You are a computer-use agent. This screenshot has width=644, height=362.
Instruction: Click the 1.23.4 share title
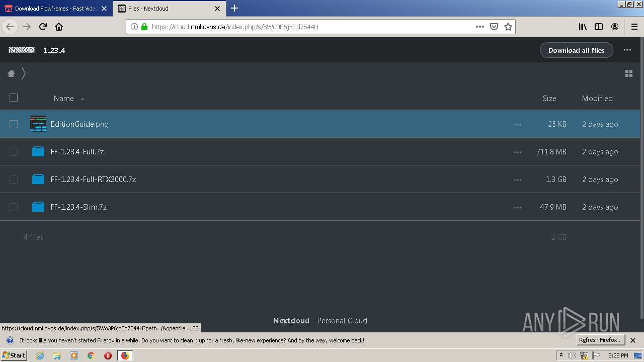54,50
